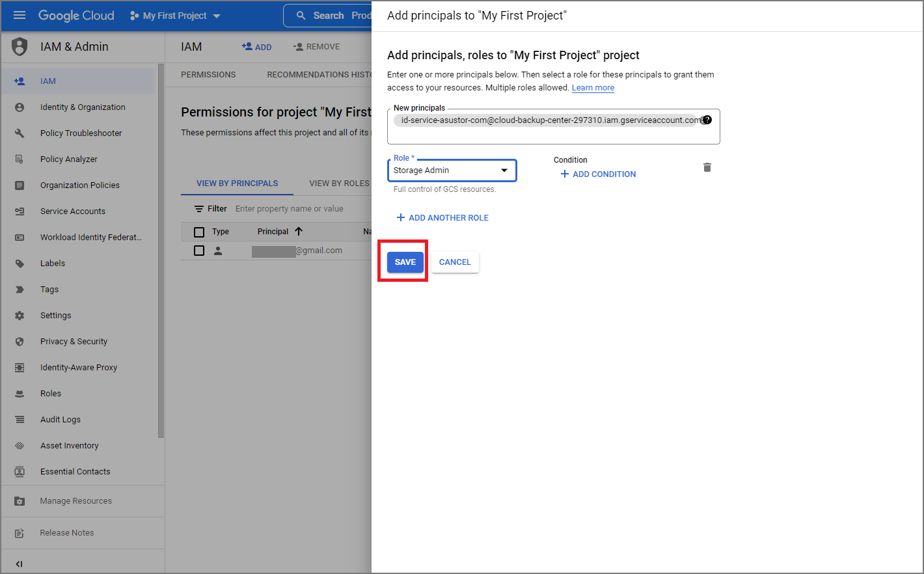Click the Service Accounts icon
924x574 pixels.
tap(20, 212)
